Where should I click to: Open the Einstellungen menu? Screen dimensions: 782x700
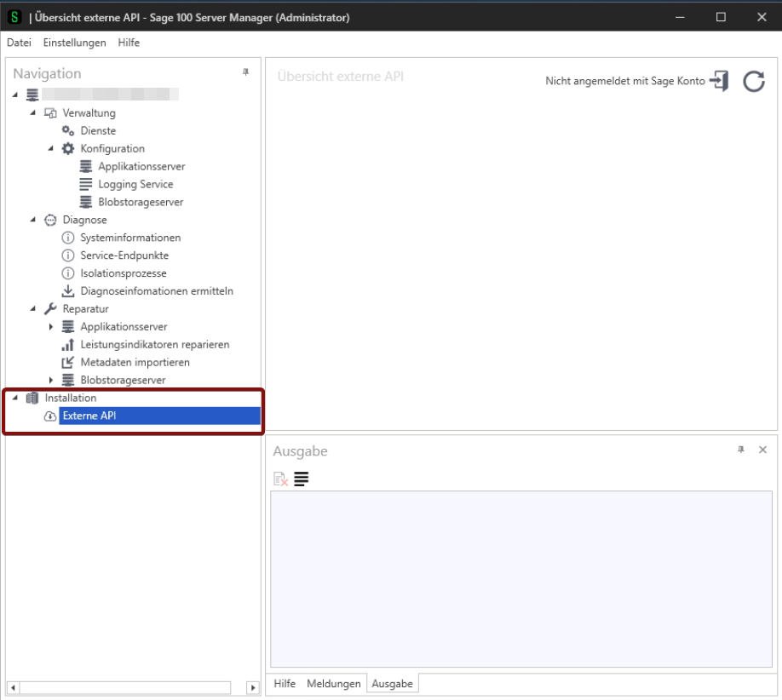click(75, 43)
